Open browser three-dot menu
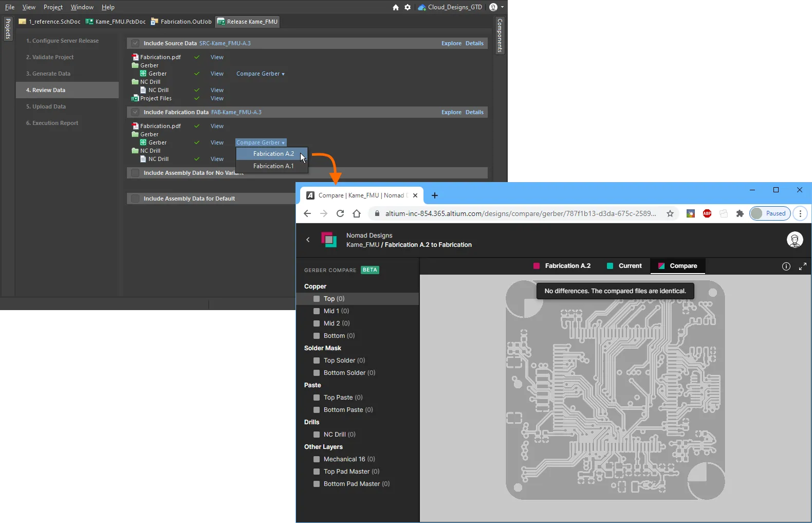812x523 pixels. (800, 213)
